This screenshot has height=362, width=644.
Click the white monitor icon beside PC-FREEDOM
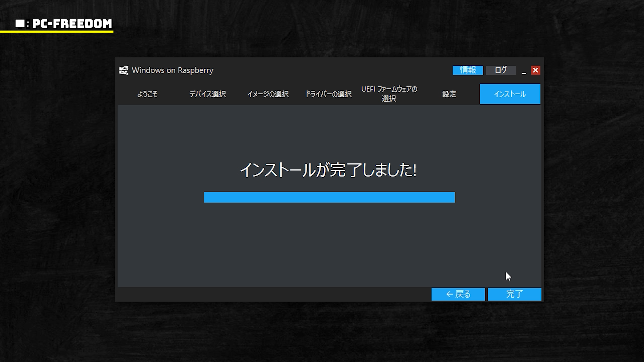[x=20, y=23]
